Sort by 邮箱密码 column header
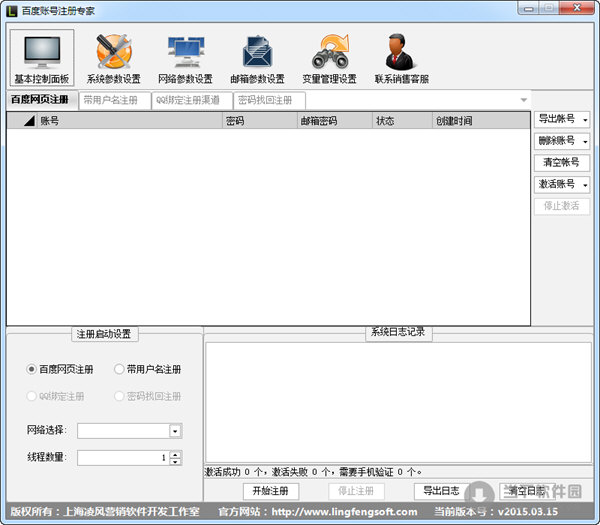The image size is (600, 525). click(335, 121)
